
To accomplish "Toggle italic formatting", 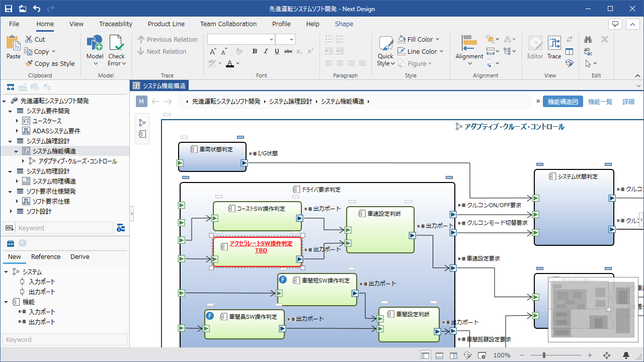I will [x=266, y=51].
